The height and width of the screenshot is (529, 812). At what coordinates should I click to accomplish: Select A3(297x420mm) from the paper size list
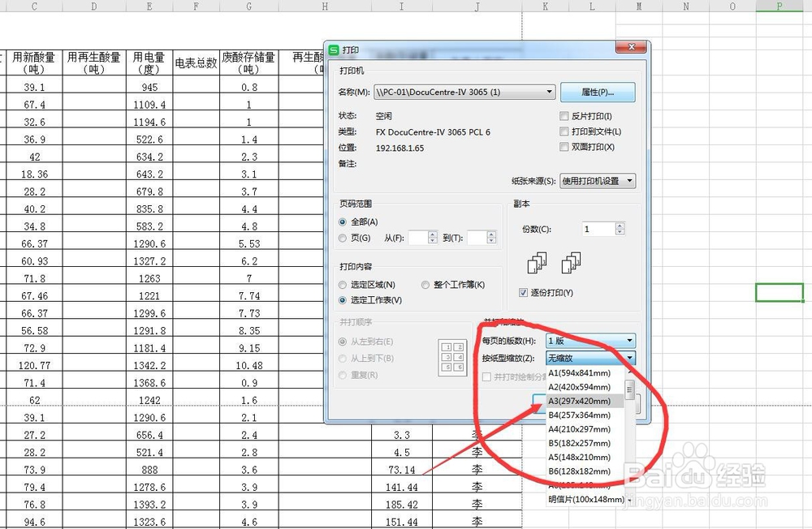tap(578, 401)
